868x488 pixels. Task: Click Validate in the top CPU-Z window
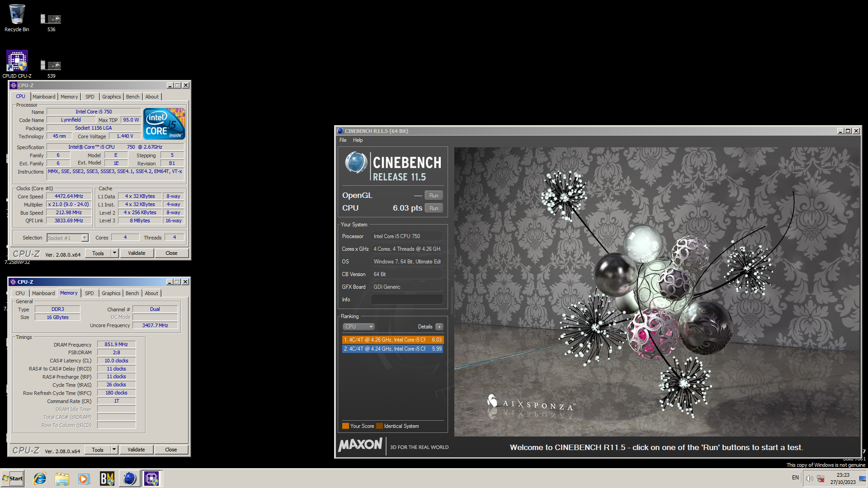tap(137, 253)
